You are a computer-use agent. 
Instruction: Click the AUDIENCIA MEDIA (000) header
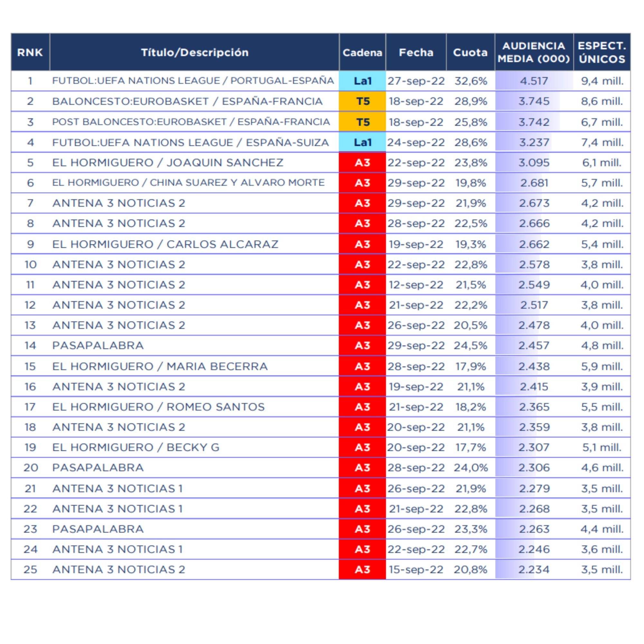pyautogui.click(x=534, y=52)
